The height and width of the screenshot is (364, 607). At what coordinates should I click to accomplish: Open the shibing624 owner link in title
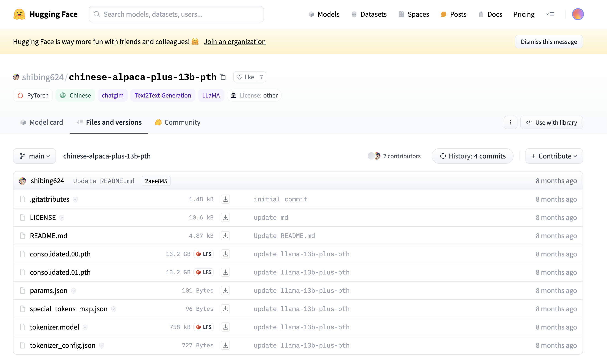pos(43,77)
